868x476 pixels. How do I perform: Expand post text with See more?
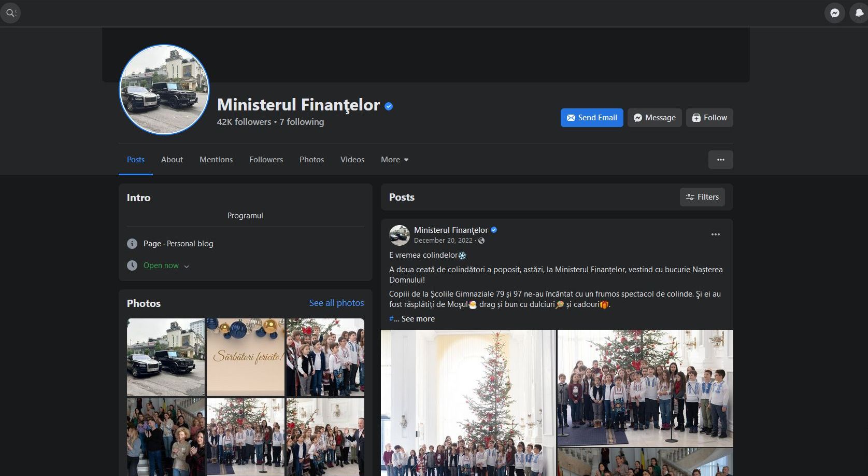(418, 319)
